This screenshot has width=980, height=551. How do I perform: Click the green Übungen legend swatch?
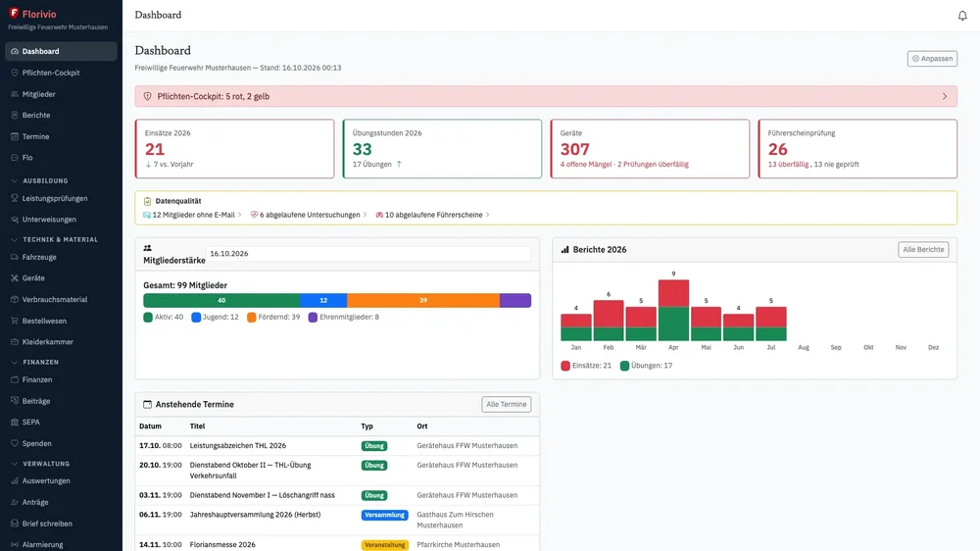[x=624, y=366]
